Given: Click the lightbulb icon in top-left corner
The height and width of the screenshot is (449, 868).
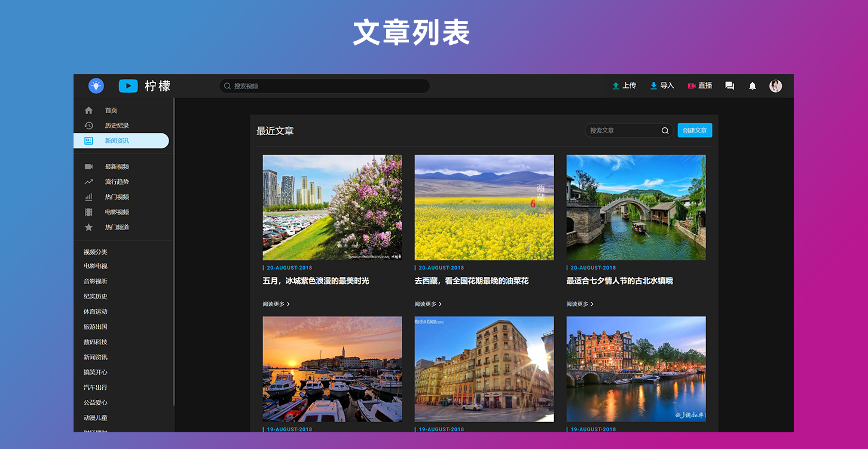Looking at the screenshot, I should [96, 86].
